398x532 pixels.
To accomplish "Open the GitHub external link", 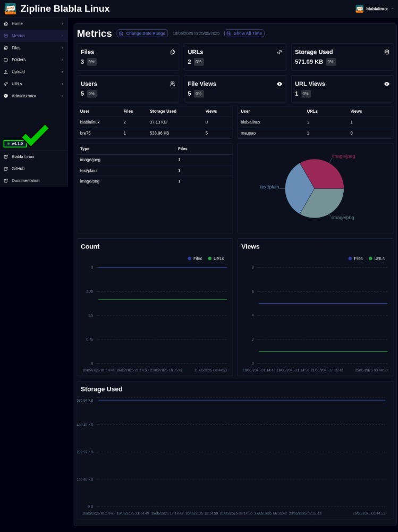I will click(18, 169).
